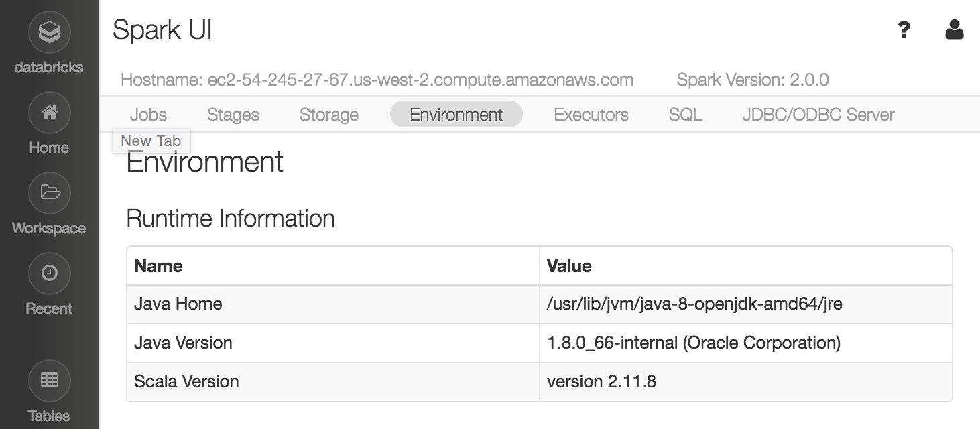Click the Hostname text in header
The width and height of the screenshot is (980, 429).
point(377,80)
